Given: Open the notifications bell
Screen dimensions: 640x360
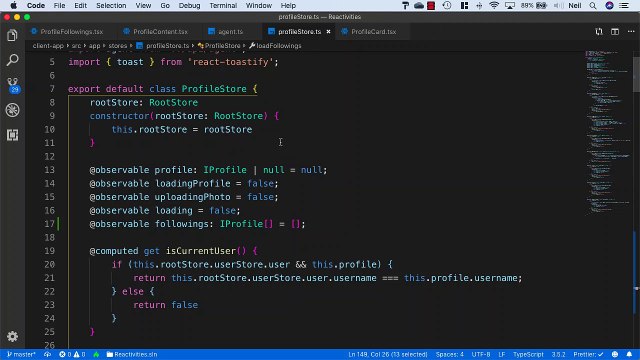Looking at the screenshot, I should [x=629, y=354].
